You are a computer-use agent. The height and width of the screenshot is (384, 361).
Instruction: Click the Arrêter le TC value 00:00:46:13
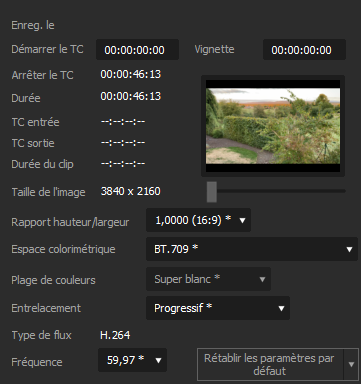131,74
